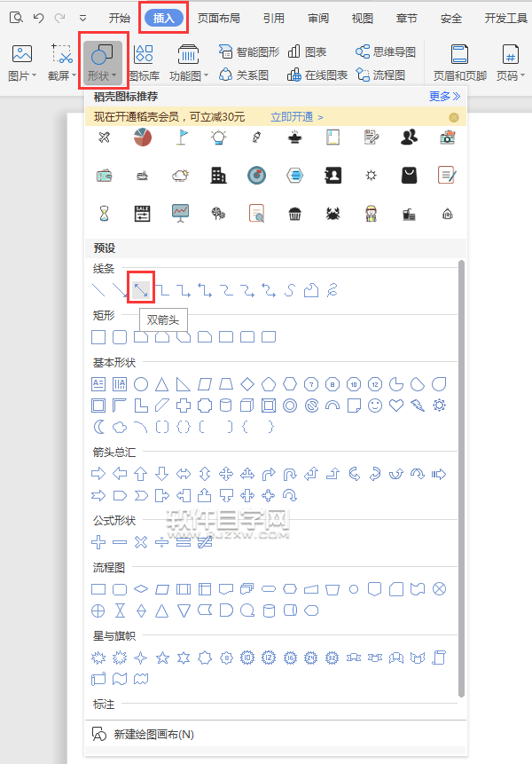Image resolution: width=532 pixels, height=764 pixels.
Task: Pick the rounded rectangle under 矩形
Action: point(120,336)
